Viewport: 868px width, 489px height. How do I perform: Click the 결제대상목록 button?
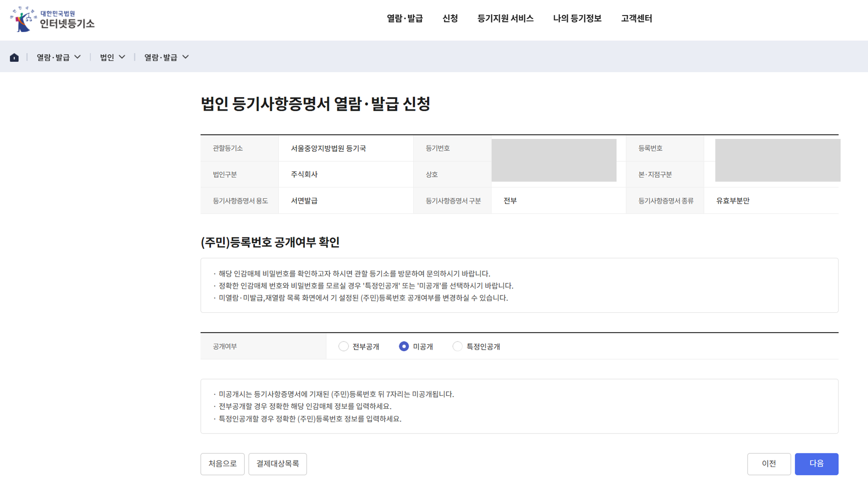(x=278, y=464)
